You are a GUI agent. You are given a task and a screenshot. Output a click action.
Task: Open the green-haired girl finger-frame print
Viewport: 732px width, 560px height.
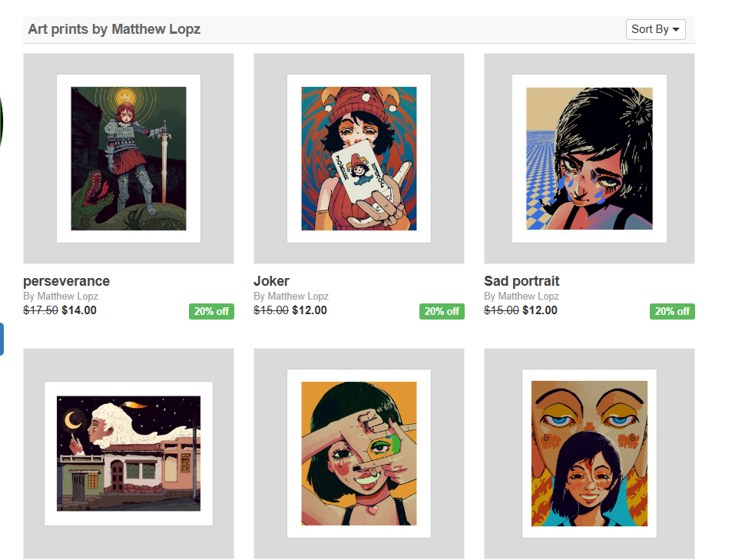coord(359,453)
